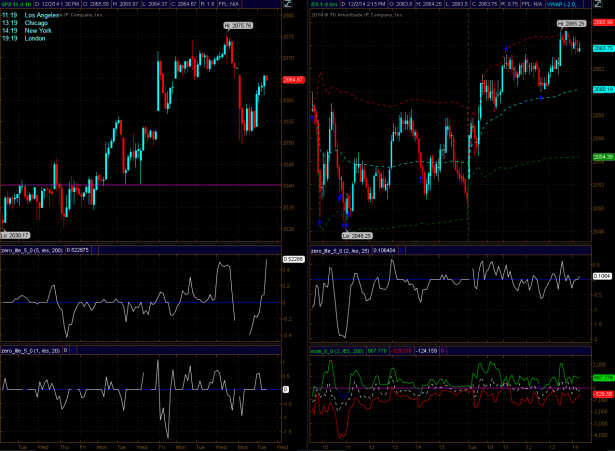Select the green 2054.39 price axis tag

click(603, 157)
